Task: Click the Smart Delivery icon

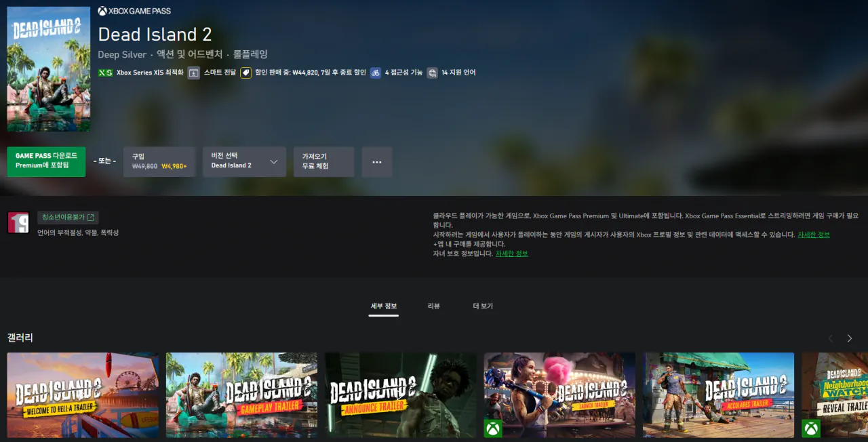Action: click(x=193, y=72)
